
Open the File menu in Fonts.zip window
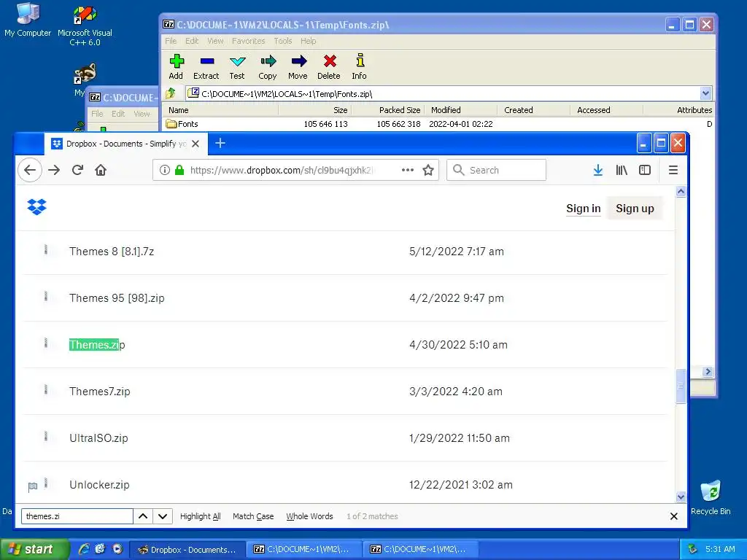(x=171, y=41)
